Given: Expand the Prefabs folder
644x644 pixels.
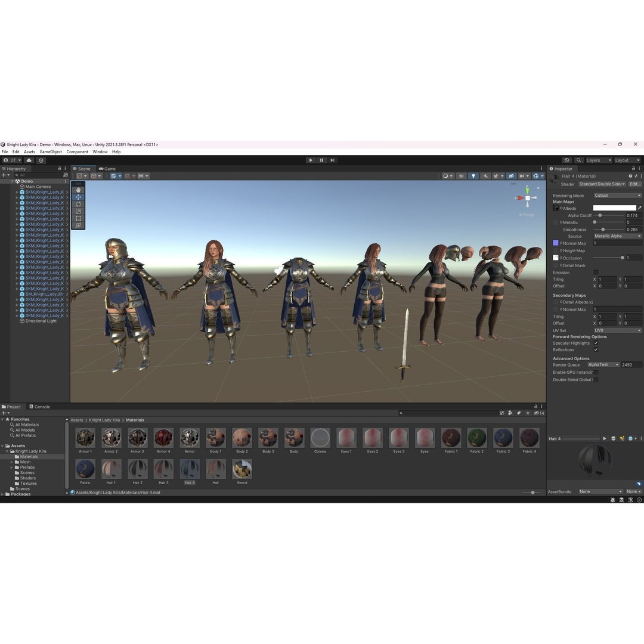Looking at the screenshot, I should [x=12, y=467].
